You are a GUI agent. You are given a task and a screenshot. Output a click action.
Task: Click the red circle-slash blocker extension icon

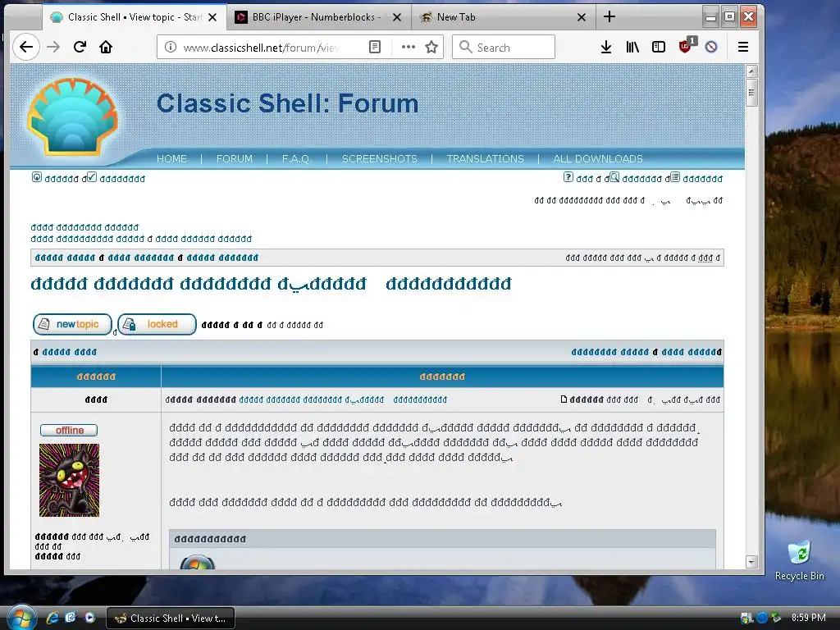click(x=711, y=47)
